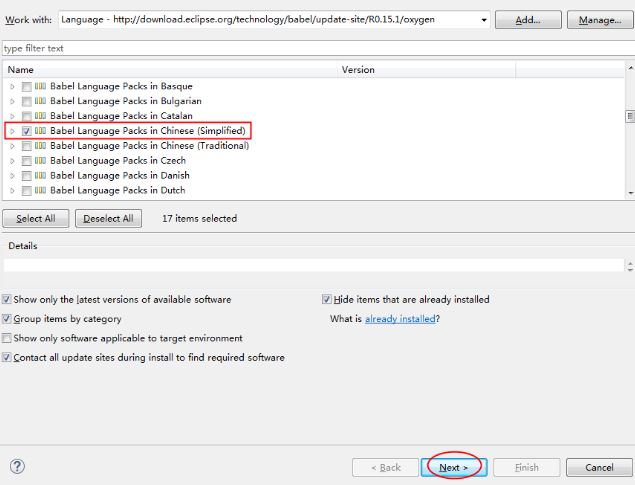Toggle Group items by category checkbox
This screenshot has width=635, height=485.
(6, 319)
